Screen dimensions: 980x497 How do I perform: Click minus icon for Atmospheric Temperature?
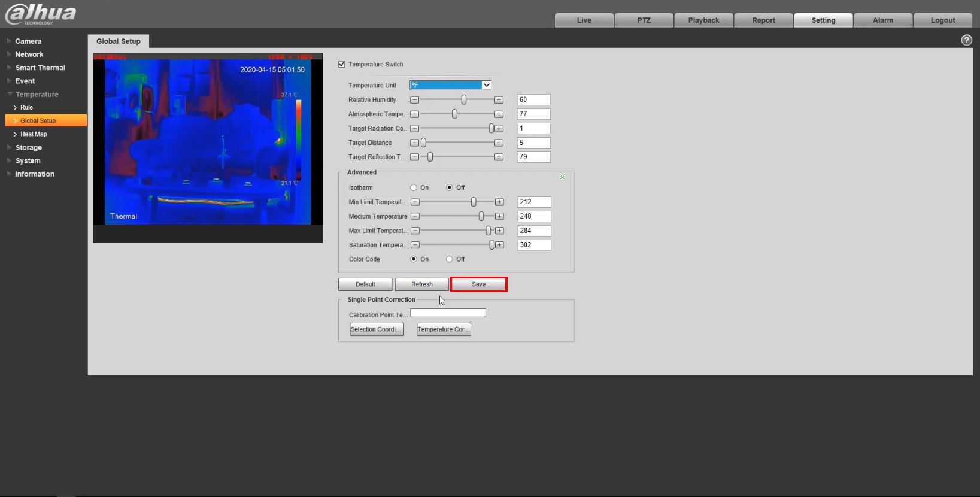pyautogui.click(x=414, y=114)
